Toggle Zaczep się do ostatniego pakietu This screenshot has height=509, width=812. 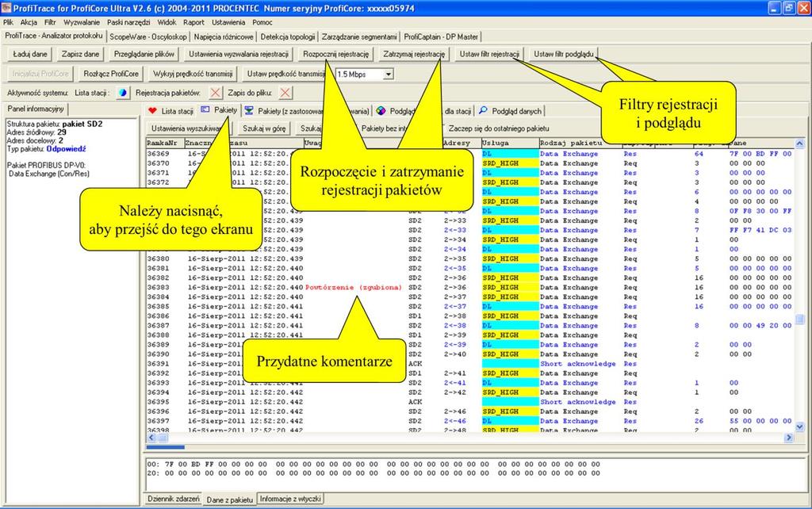pos(499,128)
